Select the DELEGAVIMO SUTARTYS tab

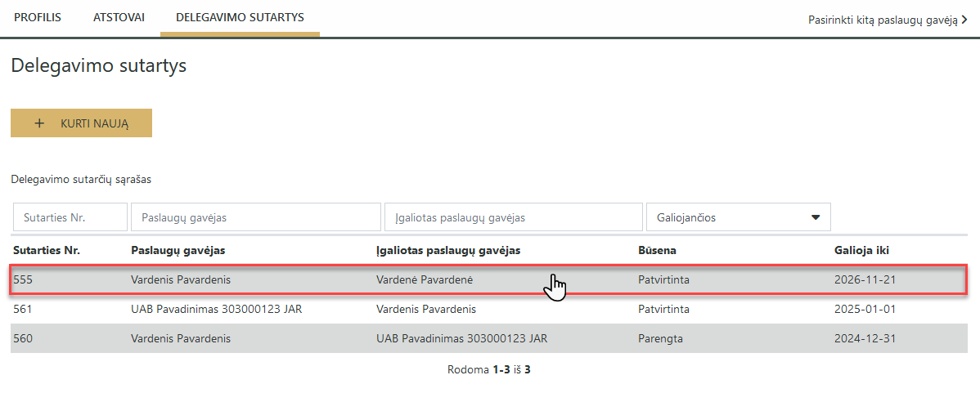click(x=240, y=17)
